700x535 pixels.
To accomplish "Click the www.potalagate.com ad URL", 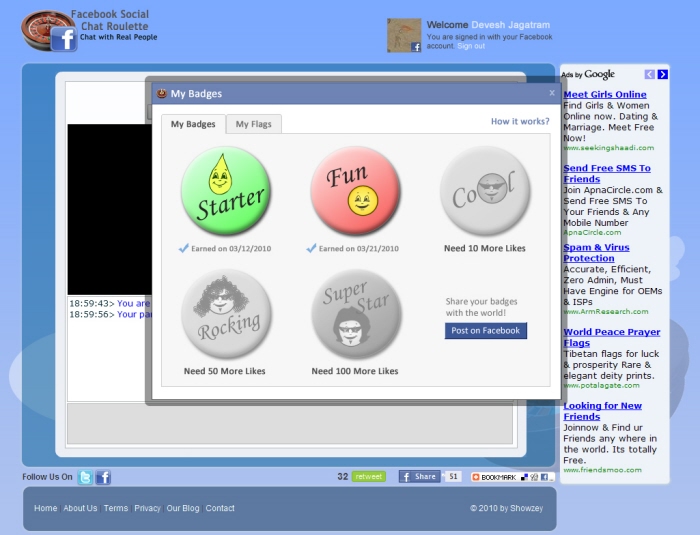I will tap(601, 385).
